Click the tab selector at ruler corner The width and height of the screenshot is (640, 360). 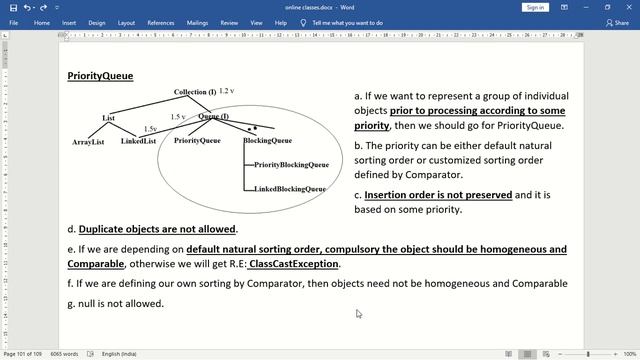(x=5, y=36)
